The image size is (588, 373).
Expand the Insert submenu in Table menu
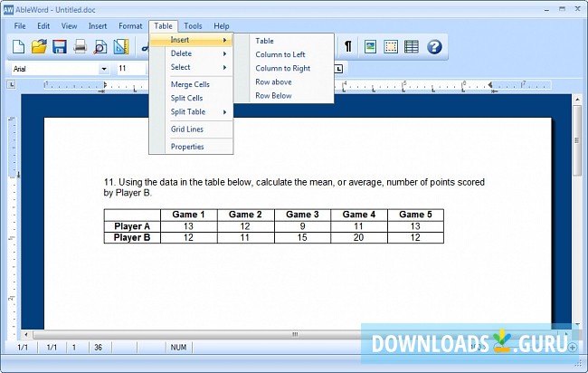click(191, 40)
